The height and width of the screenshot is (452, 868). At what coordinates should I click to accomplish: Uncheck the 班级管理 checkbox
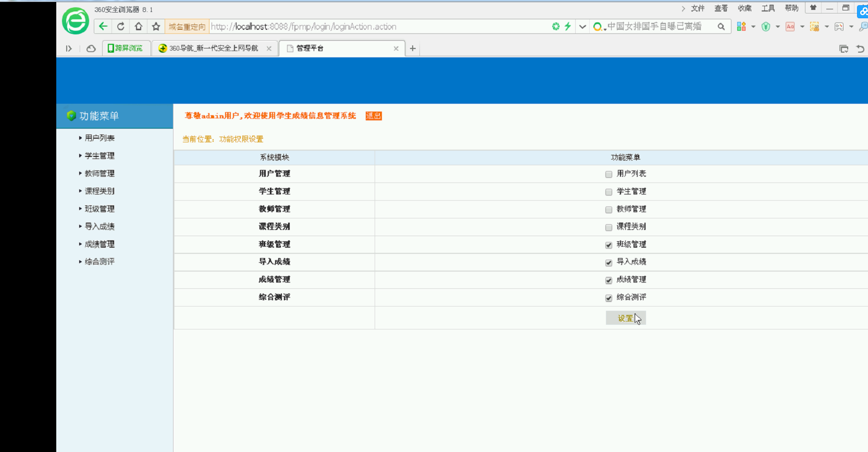pos(609,245)
